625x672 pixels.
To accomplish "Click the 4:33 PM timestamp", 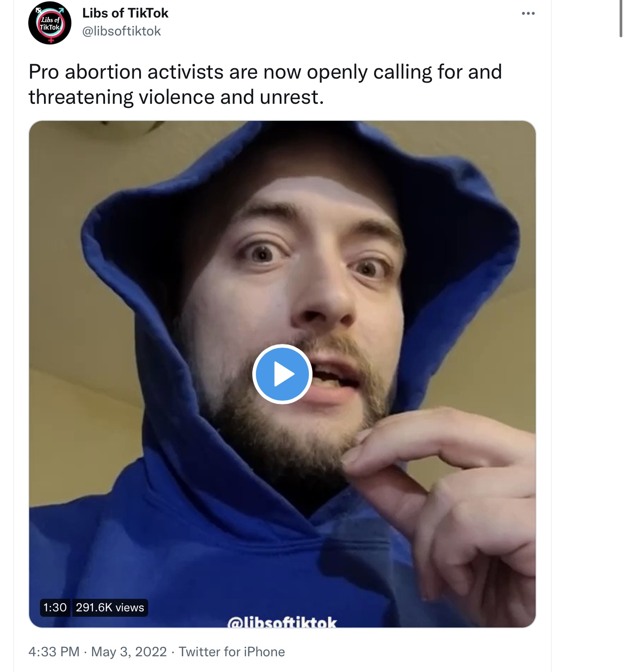I will 54,652.
